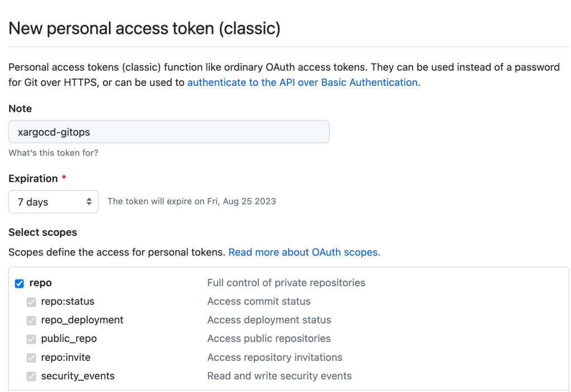Open the Expiration '7 days' dropdown
Viewport: 571px width, 392px height.
pyautogui.click(x=53, y=202)
